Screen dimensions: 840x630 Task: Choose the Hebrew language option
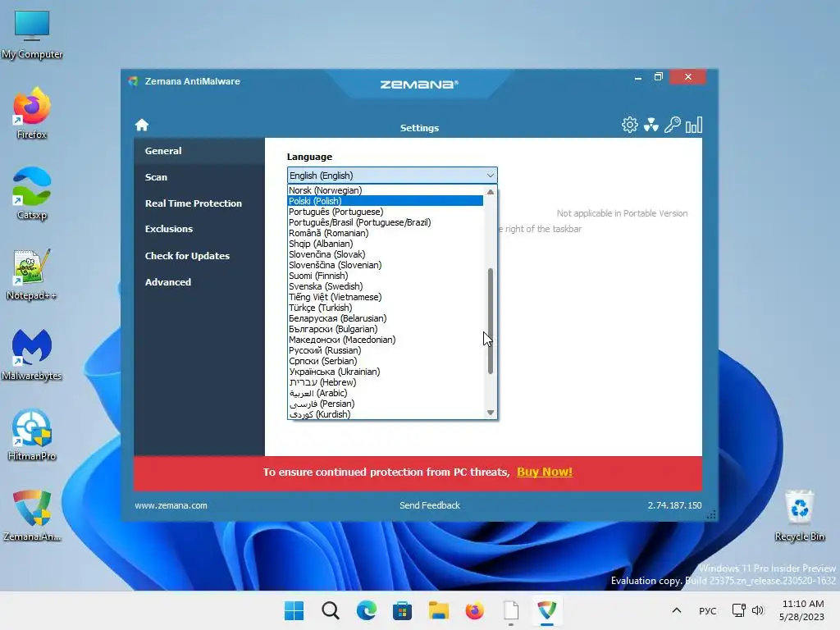click(x=386, y=382)
